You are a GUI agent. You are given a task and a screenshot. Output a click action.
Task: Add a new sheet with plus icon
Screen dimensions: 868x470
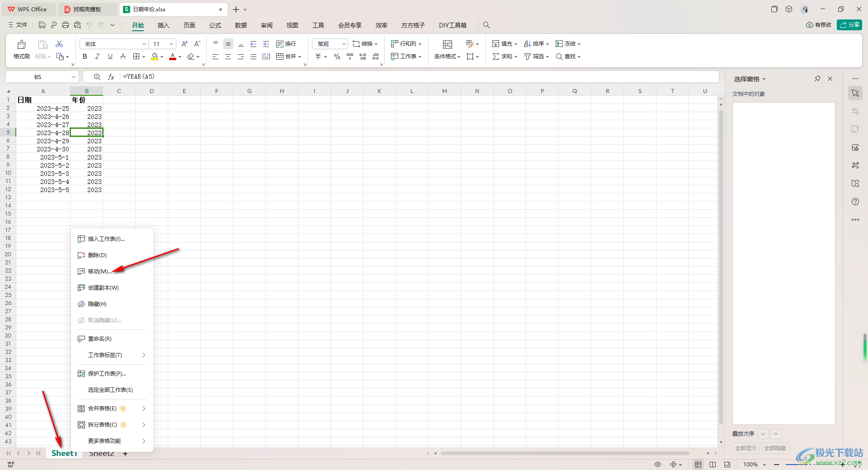tap(125, 454)
